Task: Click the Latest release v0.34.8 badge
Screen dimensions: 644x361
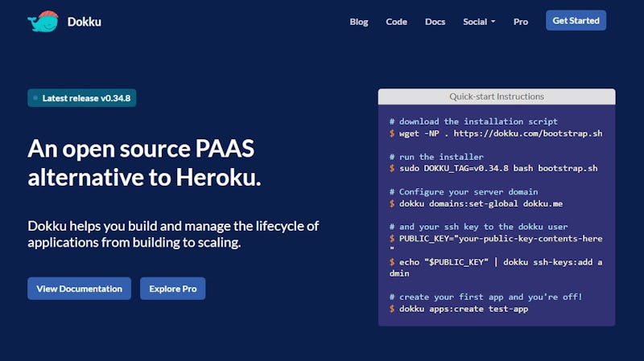Action: pos(81,98)
